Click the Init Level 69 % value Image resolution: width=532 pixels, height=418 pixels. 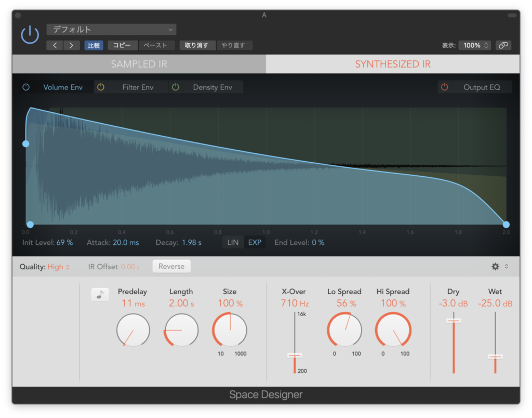click(65, 242)
